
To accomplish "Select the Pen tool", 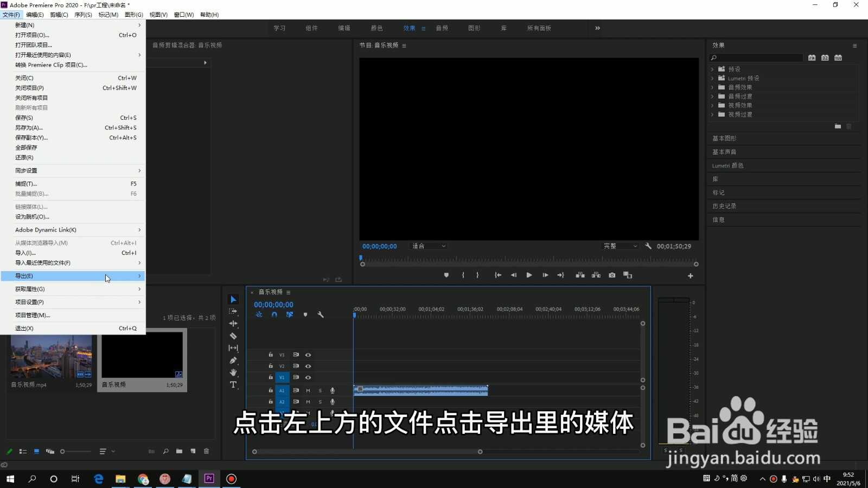I will coord(233,361).
